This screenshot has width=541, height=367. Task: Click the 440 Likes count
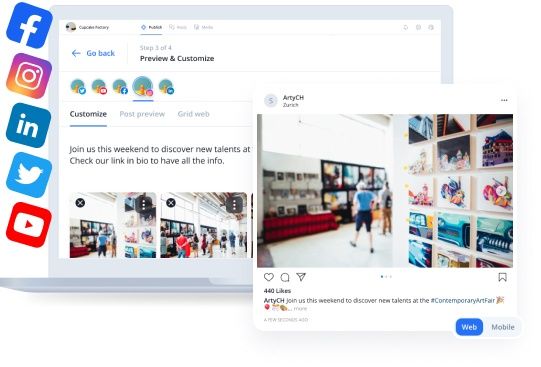[x=277, y=291]
